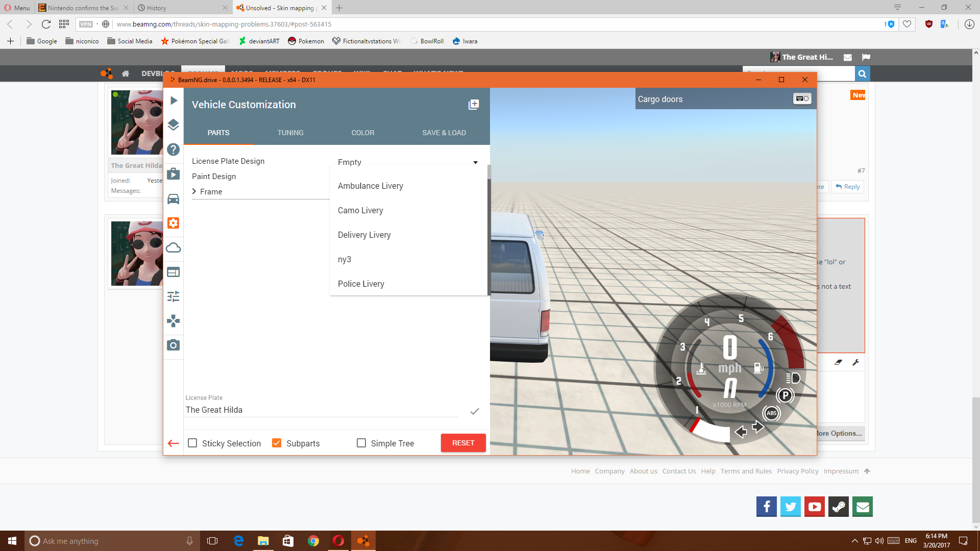980x551 pixels.
Task: Enable the Simple Tree checkbox
Action: pos(361,443)
